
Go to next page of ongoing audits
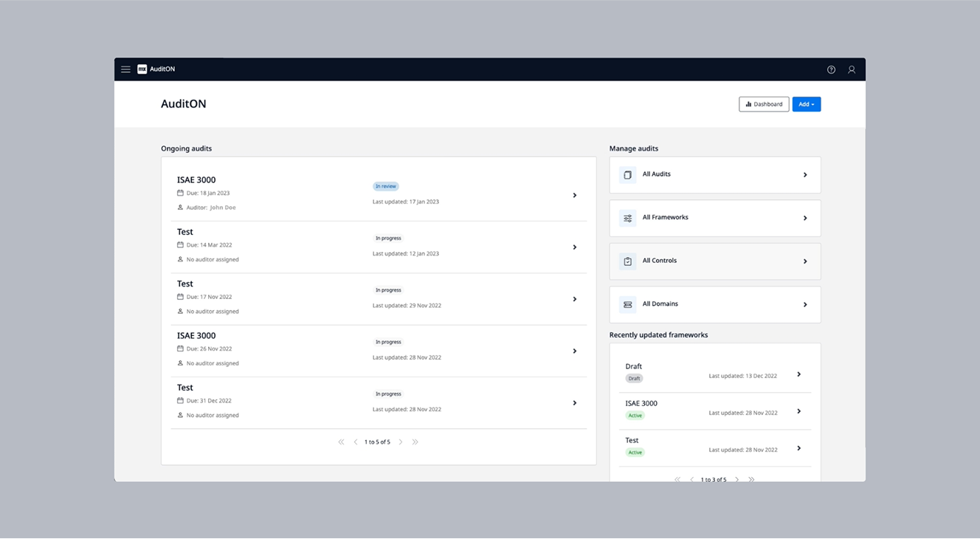click(x=401, y=442)
